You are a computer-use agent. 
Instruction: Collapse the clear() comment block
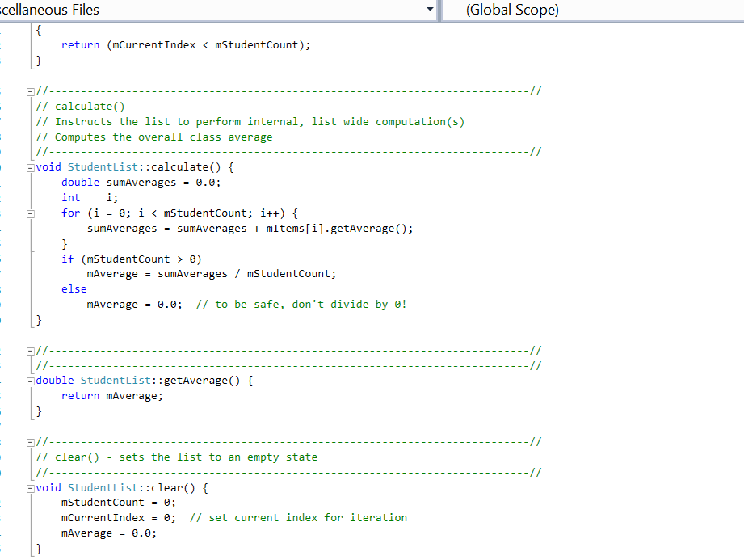(x=31, y=442)
